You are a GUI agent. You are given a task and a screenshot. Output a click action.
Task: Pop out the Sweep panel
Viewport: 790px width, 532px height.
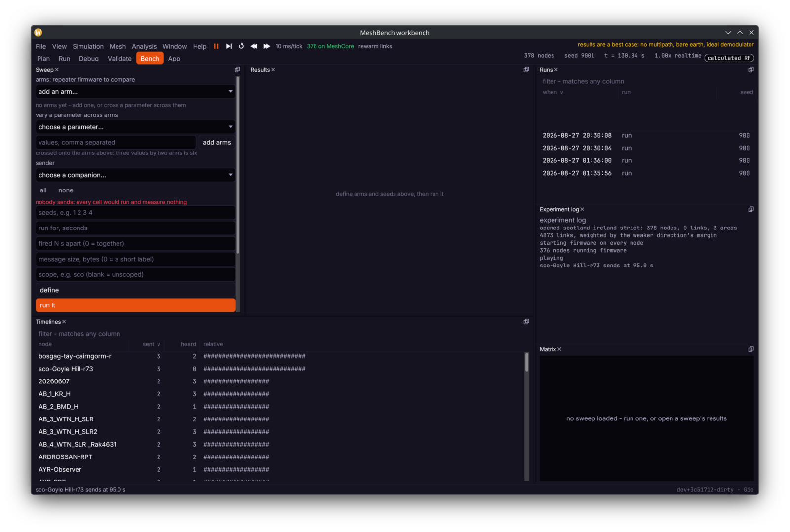tap(237, 70)
